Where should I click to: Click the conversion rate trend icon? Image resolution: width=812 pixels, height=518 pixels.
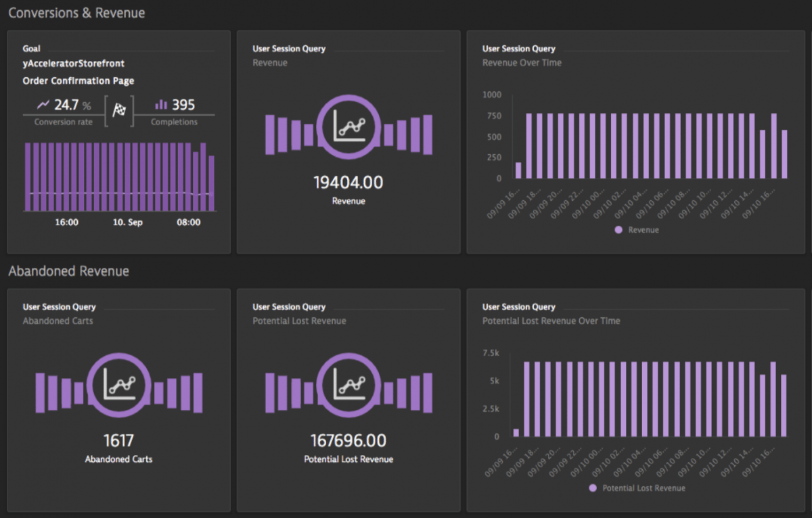point(43,105)
